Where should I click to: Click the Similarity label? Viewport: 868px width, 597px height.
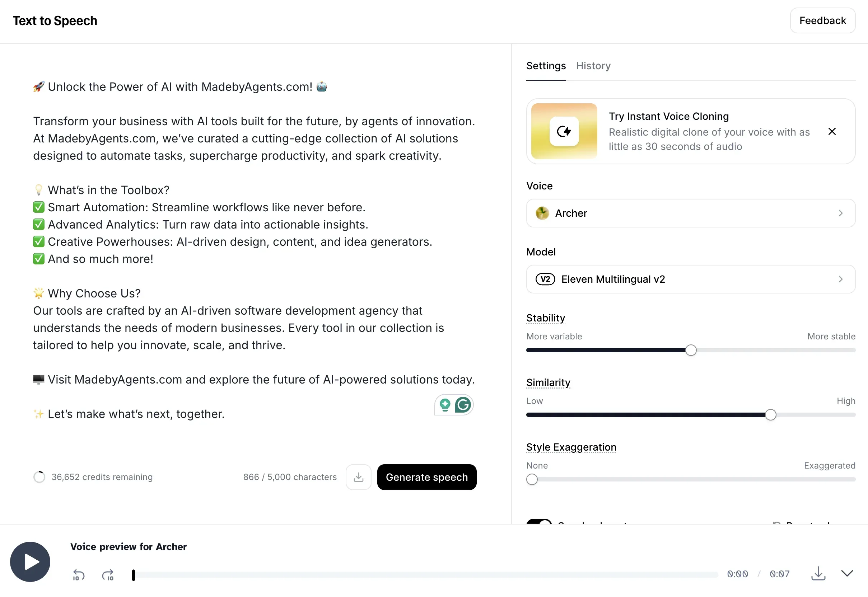tap(548, 382)
